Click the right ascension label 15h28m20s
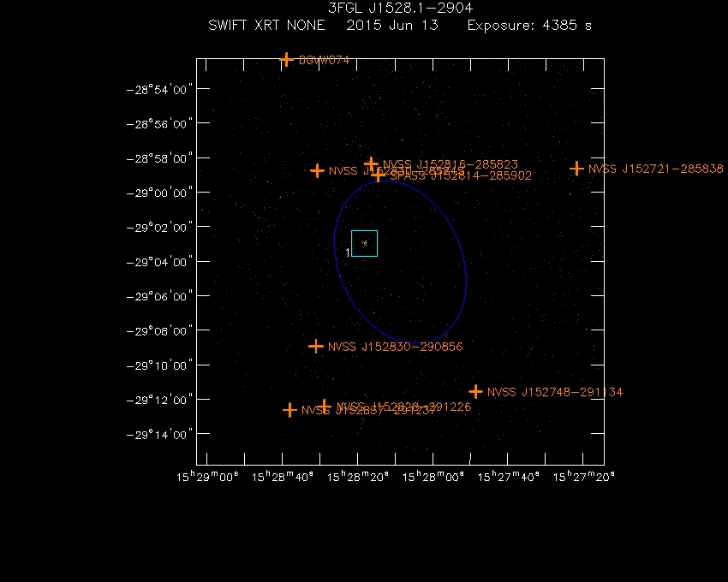Image resolution: width=728 pixels, height=582 pixels. [x=358, y=477]
